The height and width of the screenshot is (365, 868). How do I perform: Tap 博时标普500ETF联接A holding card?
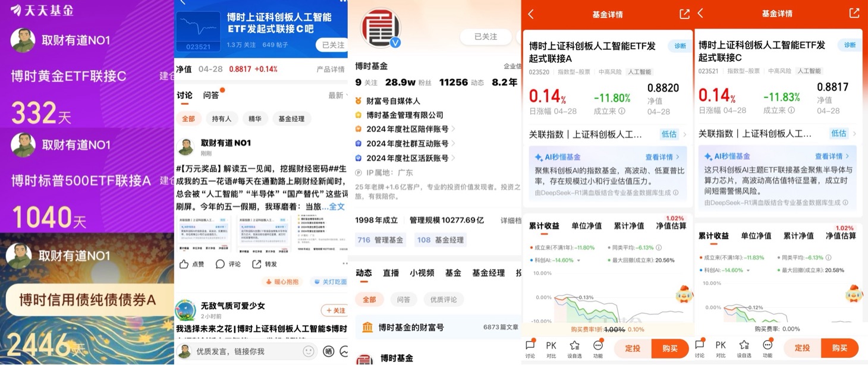87,180
